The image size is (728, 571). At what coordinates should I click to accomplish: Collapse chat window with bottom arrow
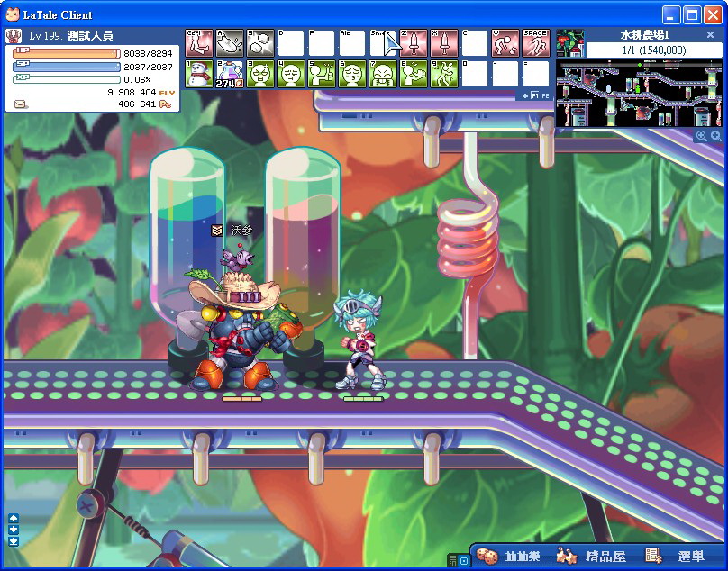tap(14, 541)
